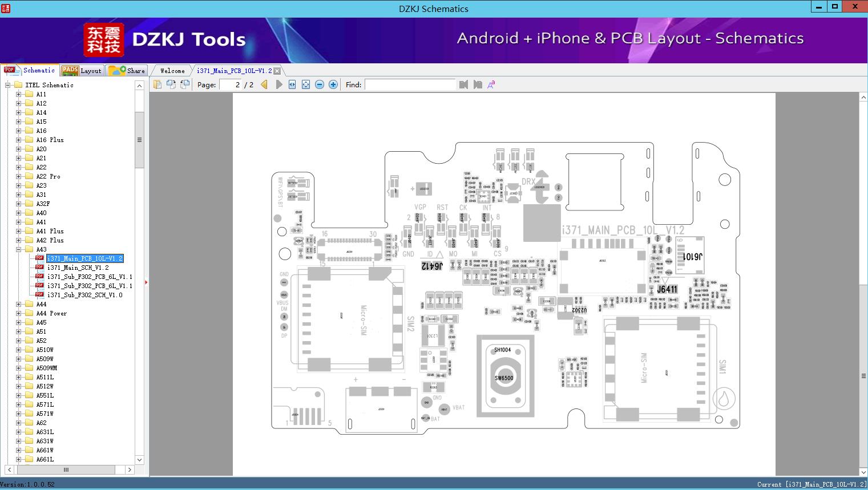
Task: Open the Share tab
Action: [x=127, y=71]
